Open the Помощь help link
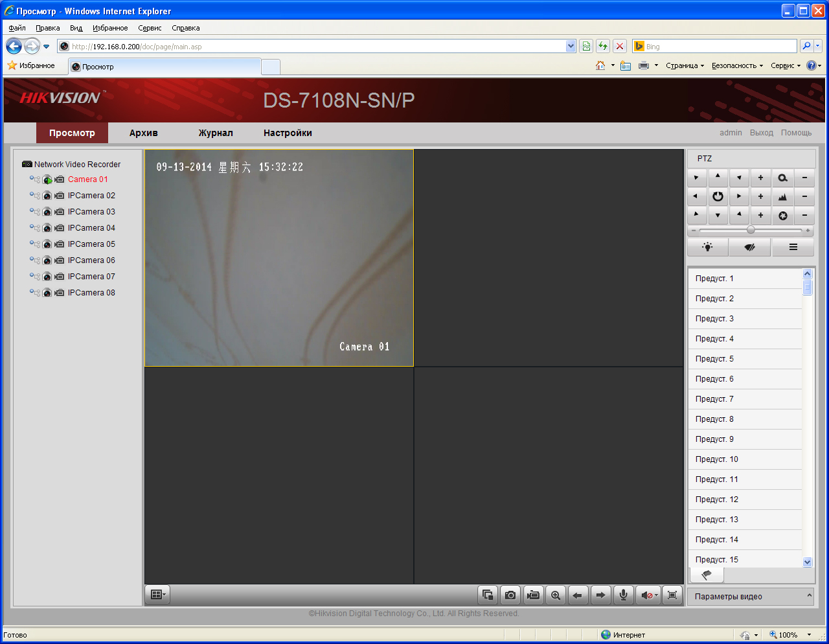Image resolution: width=829 pixels, height=644 pixels. 796,133
